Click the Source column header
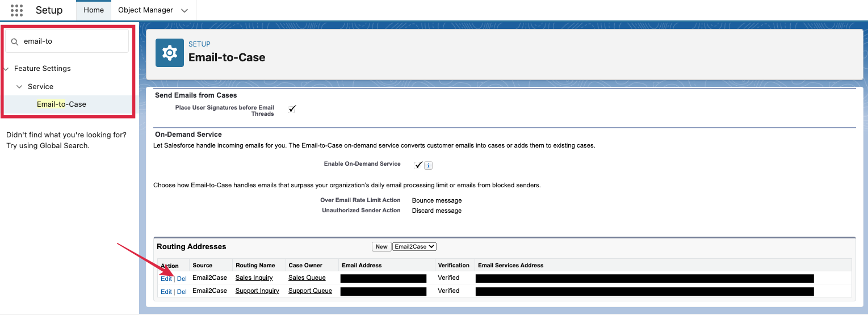868x315 pixels. [x=202, y=265]
